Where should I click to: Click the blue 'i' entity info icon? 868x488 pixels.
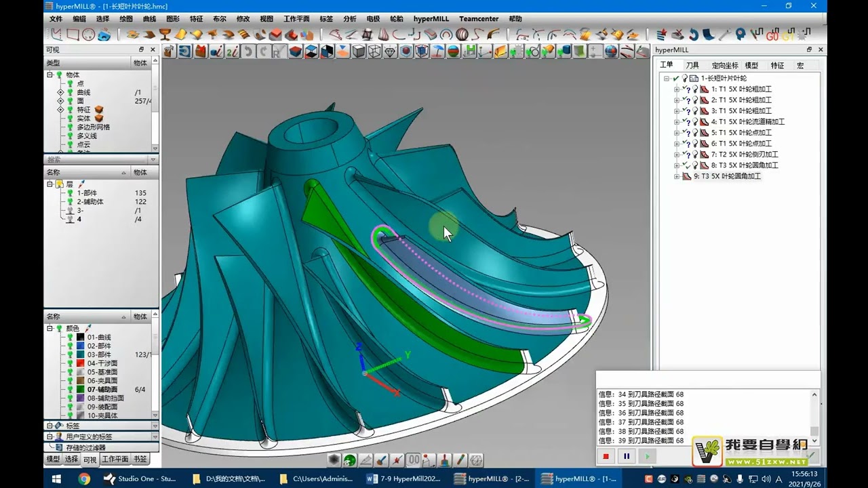[216, 52]
